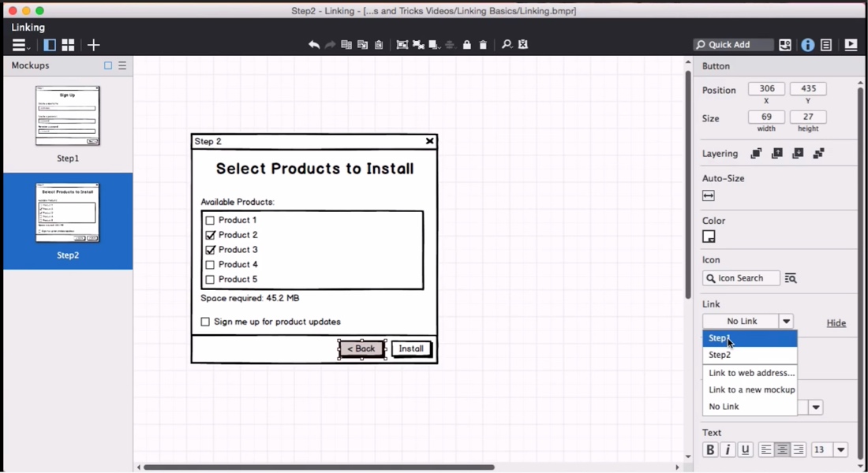
Task: Click the Trash icon to delete selection
Action: pos(484,45)
